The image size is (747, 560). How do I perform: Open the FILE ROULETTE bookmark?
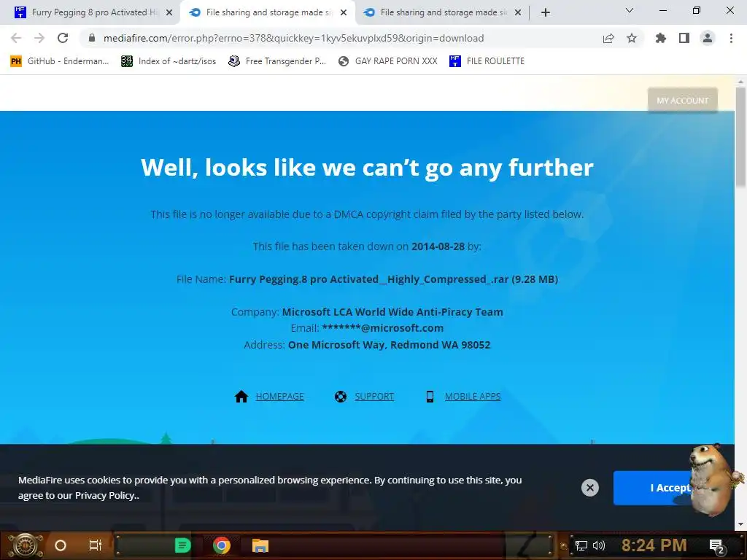point(487,61)
